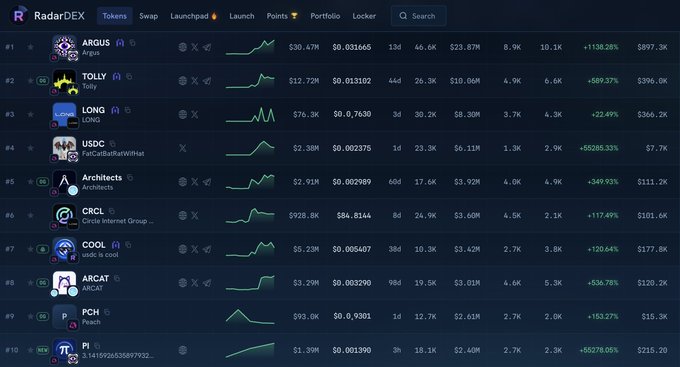Open the CRCL website globe icon
This screenshot has height=367, width=680.
[183, 215]
